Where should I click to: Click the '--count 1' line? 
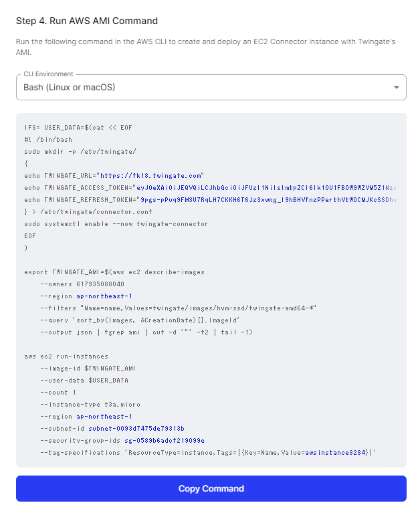pos(58,393)
